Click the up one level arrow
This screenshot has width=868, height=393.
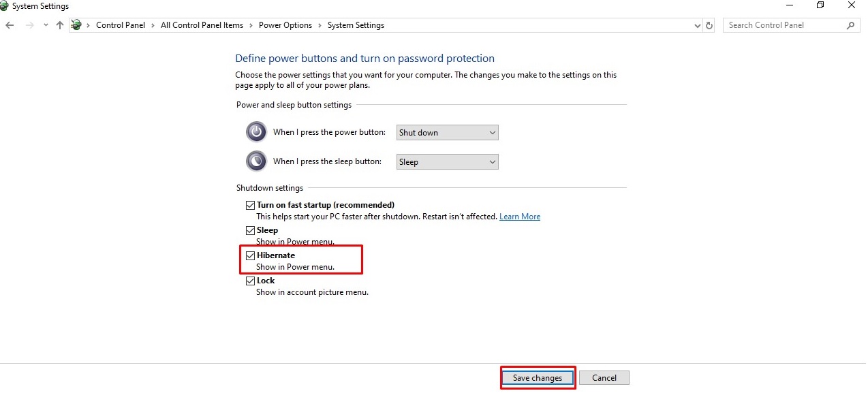pos(59,25)
